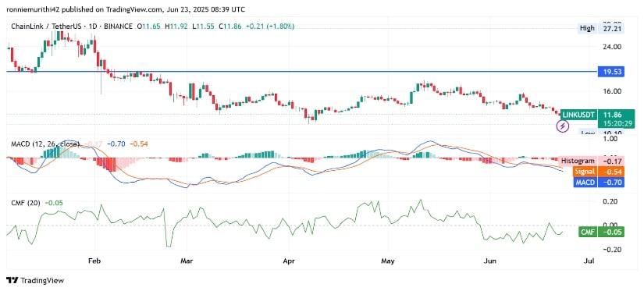Viewport: 644px width, 291px height.
Task: Click the +0.21 (+1.80%) change value
Action: pos(270,27)
